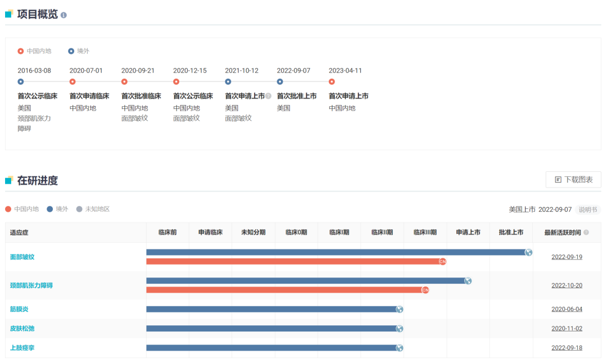Image resolution: width=607 pixels, height=364 pixels.
Task: Open 说明书 tag link
Action: [x=588, y=210]
